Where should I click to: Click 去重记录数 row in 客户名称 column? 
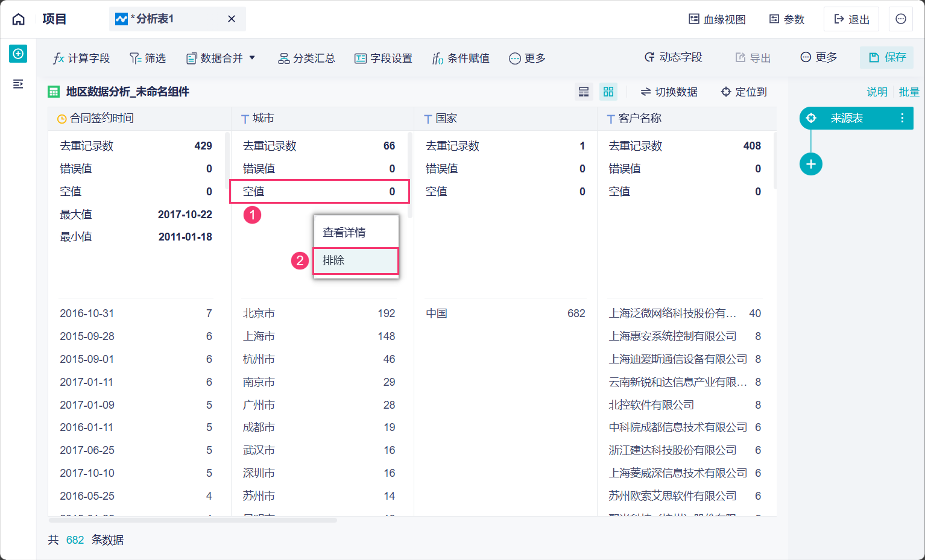coord(684,146)
